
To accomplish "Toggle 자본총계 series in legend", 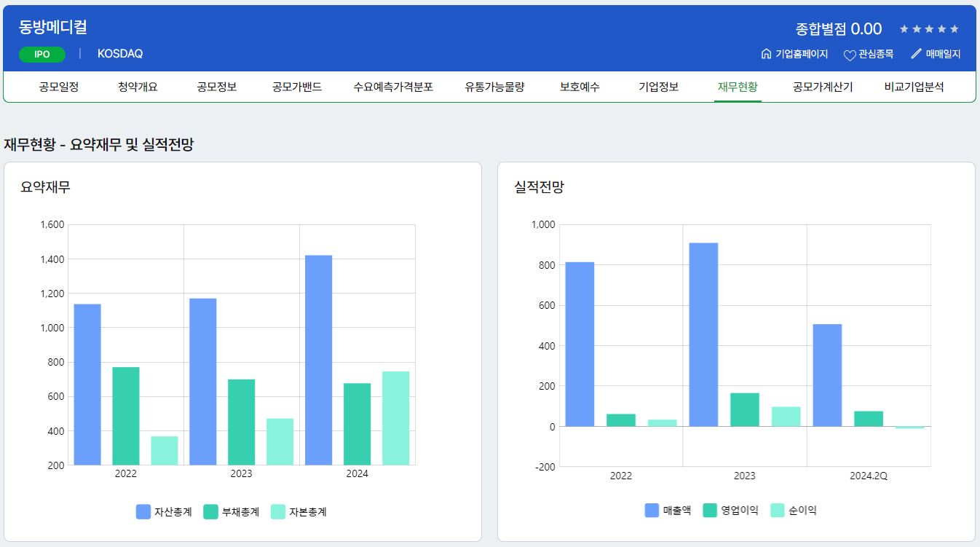I will coord(299,512).
